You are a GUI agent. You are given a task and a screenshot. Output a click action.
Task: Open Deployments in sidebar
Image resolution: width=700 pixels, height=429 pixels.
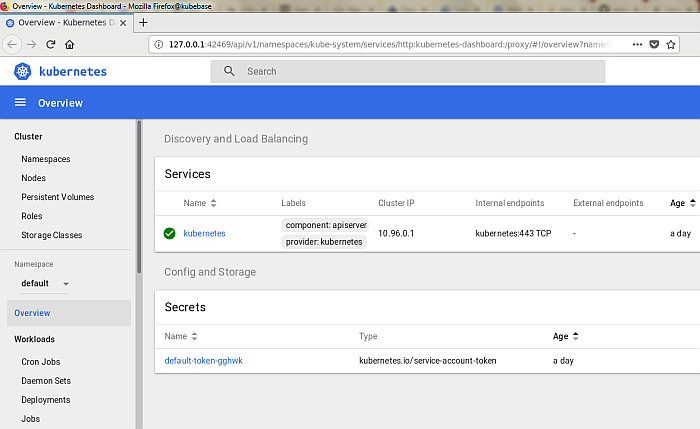pyautogui.click(x=46, y=400)
